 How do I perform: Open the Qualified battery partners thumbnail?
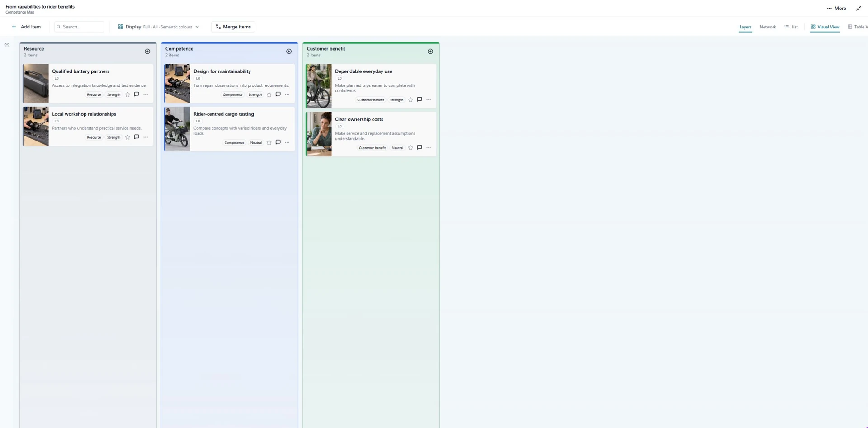click(36, 84)
